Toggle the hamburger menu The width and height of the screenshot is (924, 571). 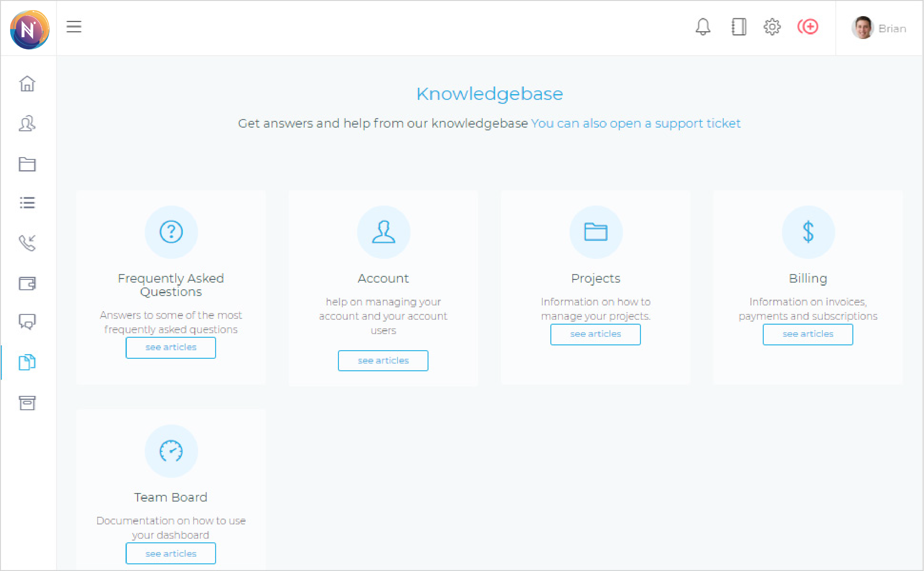point(74,26)
